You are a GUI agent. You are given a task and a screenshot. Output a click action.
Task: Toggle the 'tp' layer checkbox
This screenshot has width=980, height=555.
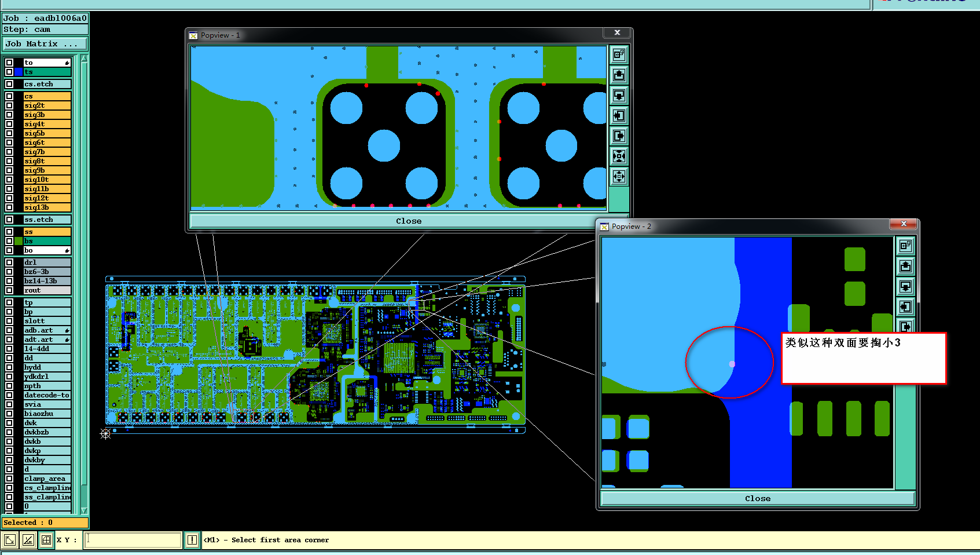tap(9, 302)
